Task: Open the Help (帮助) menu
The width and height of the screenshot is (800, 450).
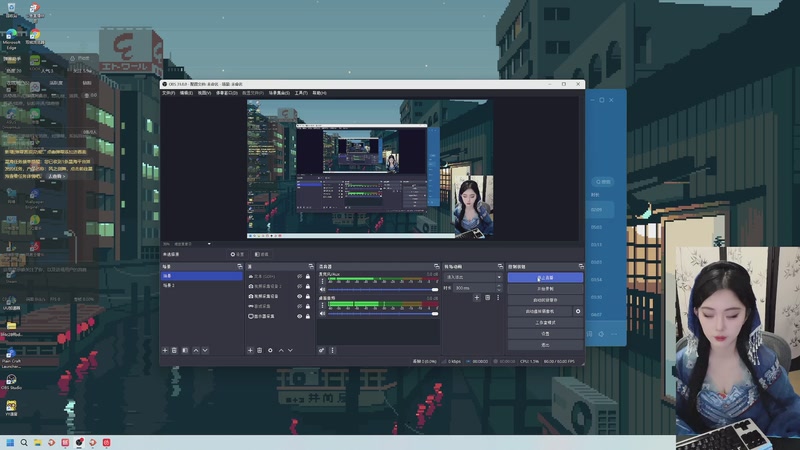Action: pyautogui.click(x=319, y=93)
